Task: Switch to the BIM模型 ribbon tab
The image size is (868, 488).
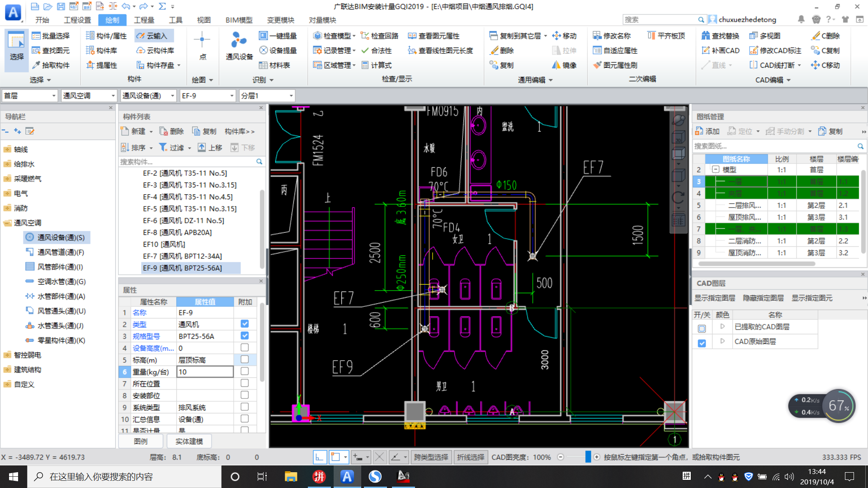Action: (x=239, y=20)
